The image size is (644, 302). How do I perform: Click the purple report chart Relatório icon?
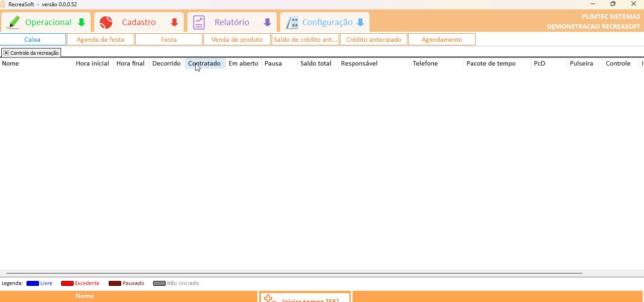tap(199, 22)
